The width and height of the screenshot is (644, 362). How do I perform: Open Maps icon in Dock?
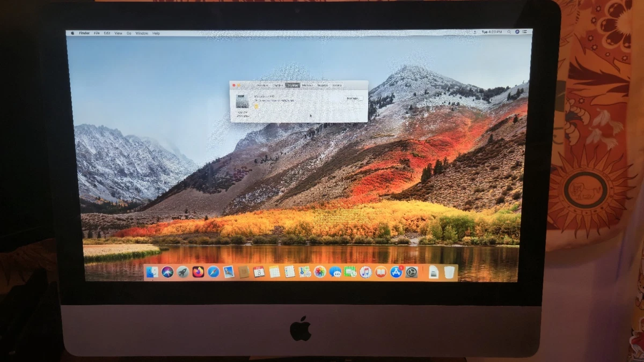tap(304, 272)
